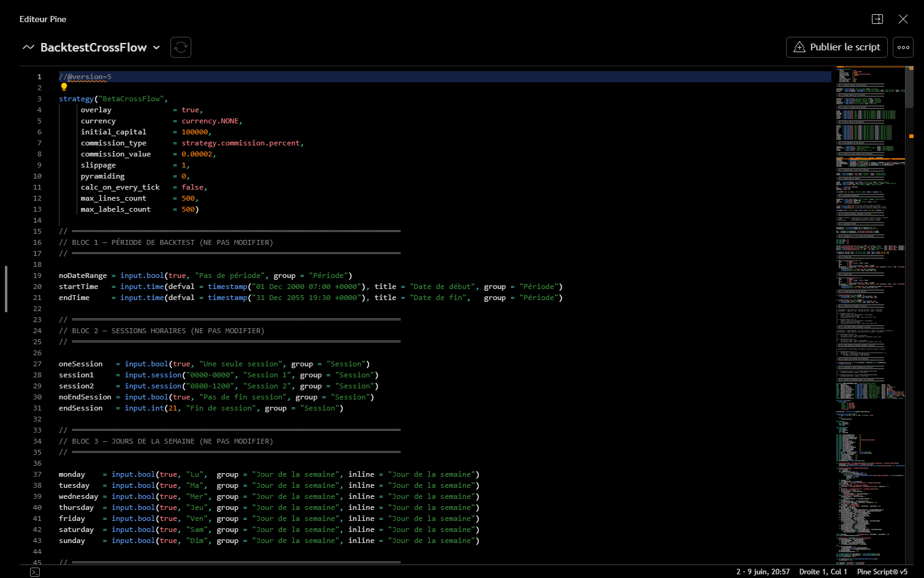Click the 'BLOC 2 — SESSIONS HORAIRES' comment
The width and height of the screenshot is (924, 578).
pyautogui.click(x=129, y=331)
